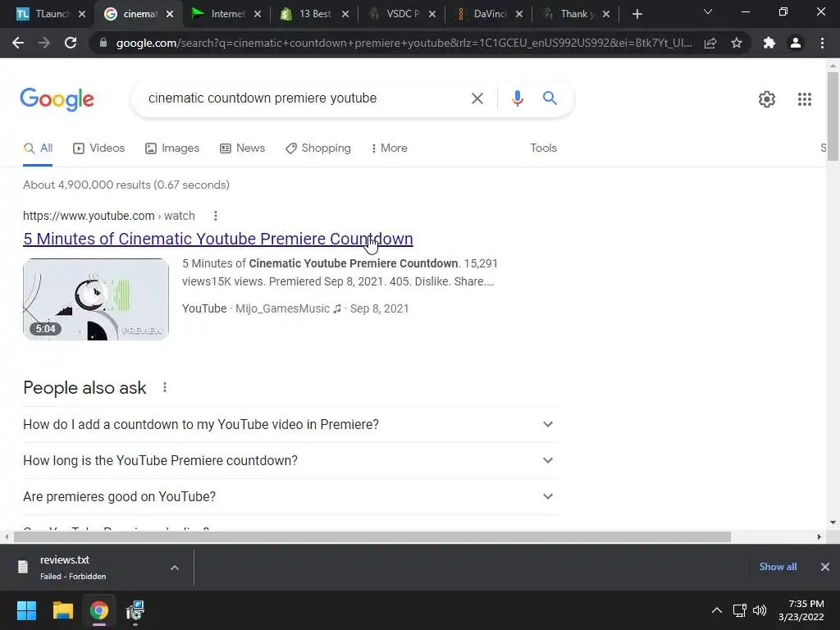Open File Explorer from taskbar
This screenshot has width=840, height=630.
point(62,610)
